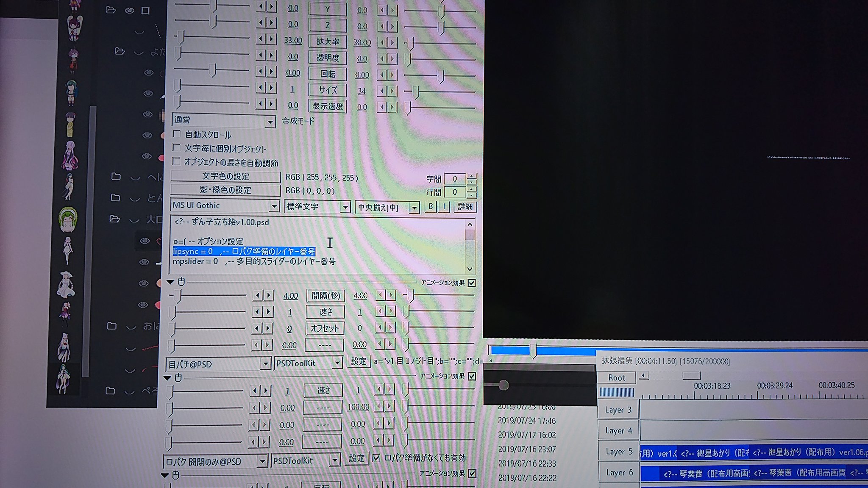Open the 標準文字 text style dropdown
Image resolution: width=868 pixels, height=488 pixels.
345,207
